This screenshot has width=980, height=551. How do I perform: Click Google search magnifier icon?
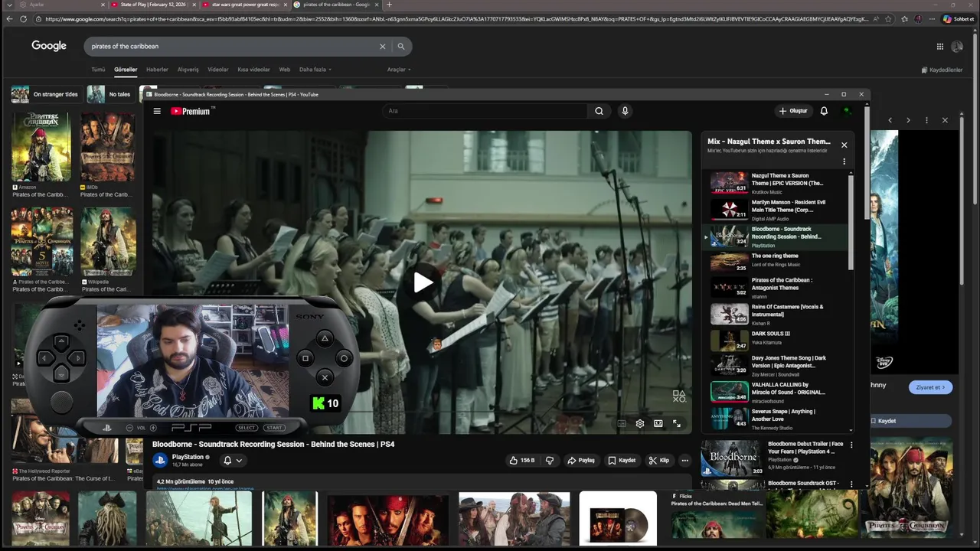400,47
